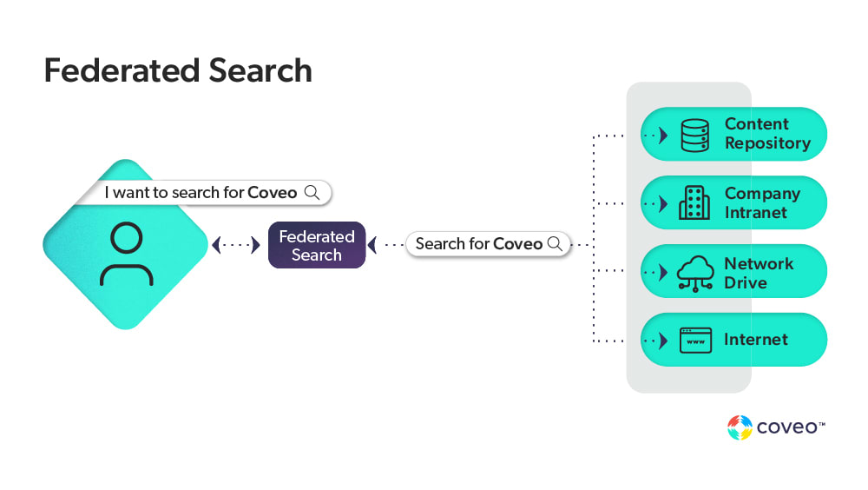Click arrowhead pointing at Company Intranet

coord(664,204)
